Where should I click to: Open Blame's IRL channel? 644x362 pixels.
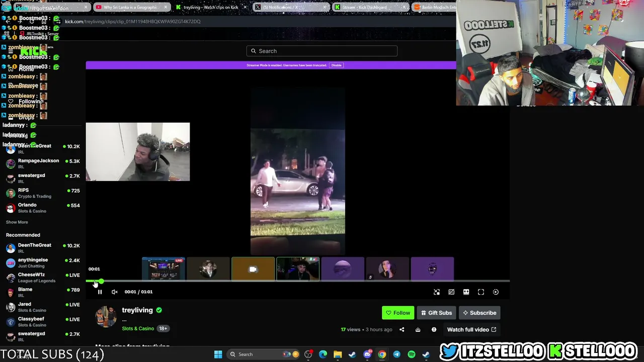[x=43, y=292]
